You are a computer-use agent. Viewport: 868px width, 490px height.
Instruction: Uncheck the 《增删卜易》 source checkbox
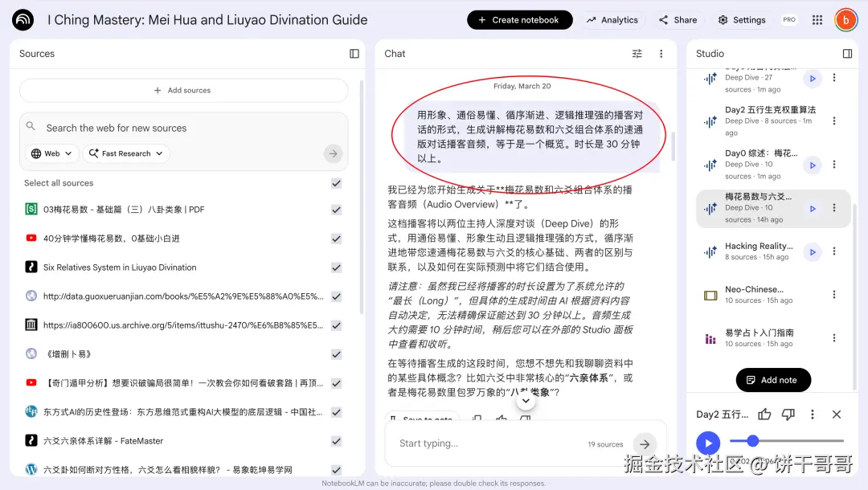[336, 354]
